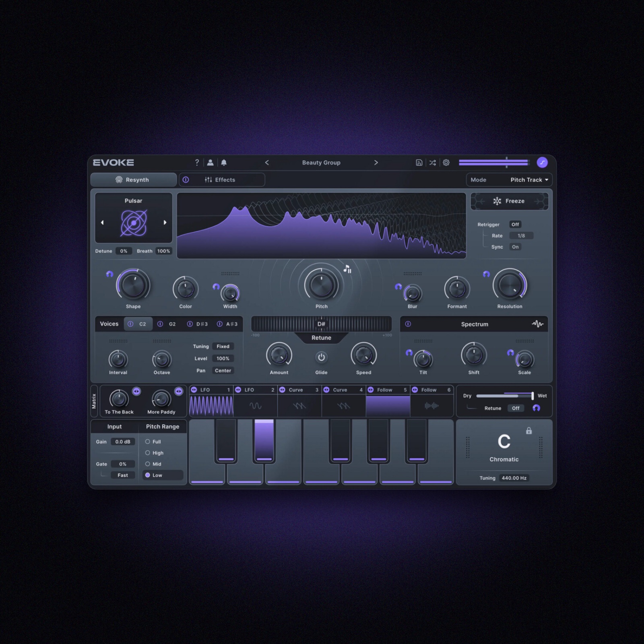
Task: Select the Full pitch range option
Action: click(153, 442)
